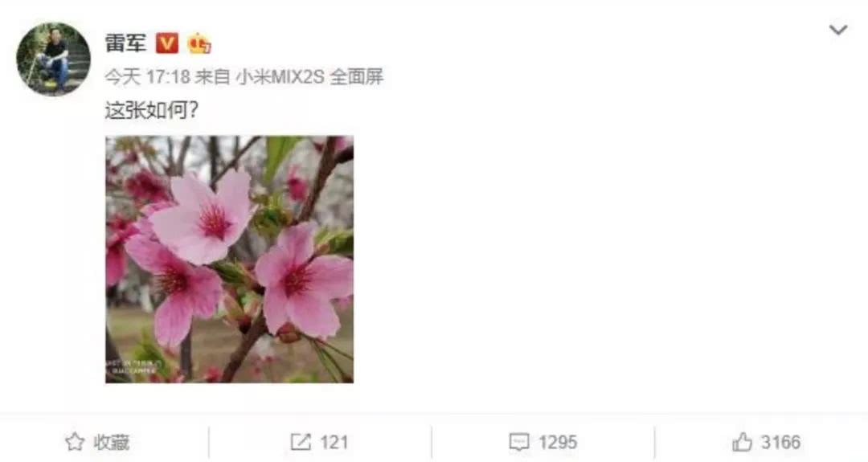868x462 pixels.
Task: Click the 3166 likes count
Action: click(780, 442)
